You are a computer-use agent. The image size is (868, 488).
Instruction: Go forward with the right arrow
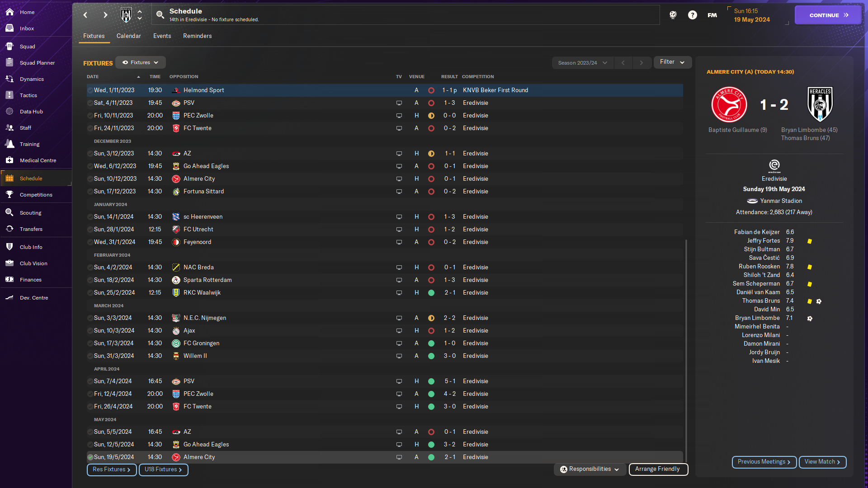click(105, 15)
